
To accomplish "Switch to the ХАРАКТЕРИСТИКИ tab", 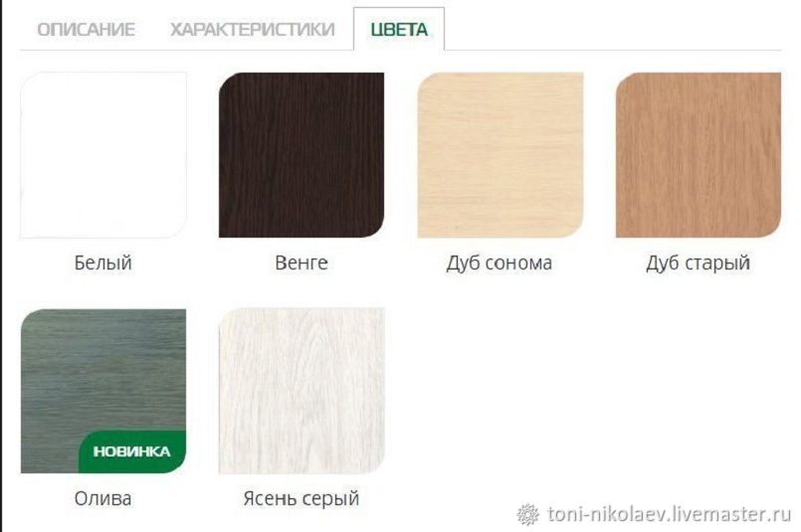I will (x=253, y=29).
